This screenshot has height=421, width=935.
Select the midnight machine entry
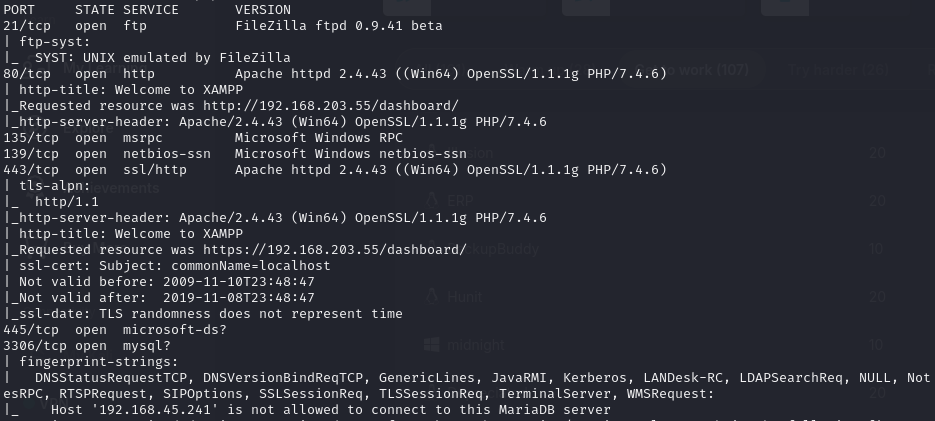click(476, 345)
